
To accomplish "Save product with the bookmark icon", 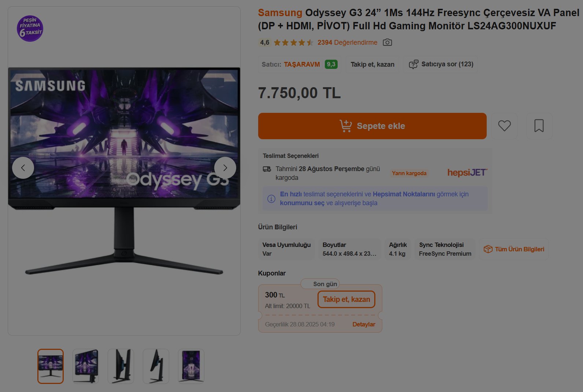I will 539,126.
